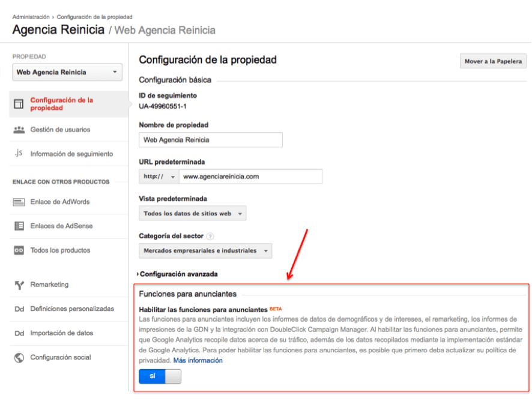Open the http:// protocol dropdown
The width and height of the screenshot is (532, 401).
pos(159,176)
